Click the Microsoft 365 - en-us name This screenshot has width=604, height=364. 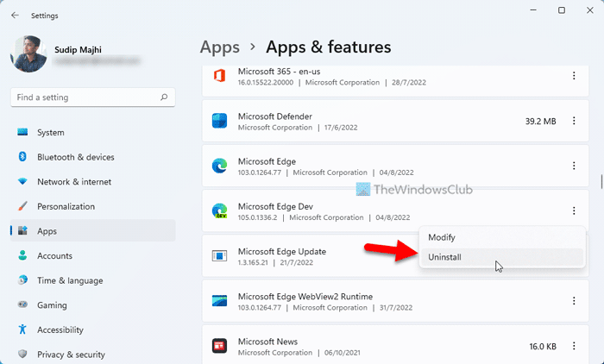(x=279, y=72)
